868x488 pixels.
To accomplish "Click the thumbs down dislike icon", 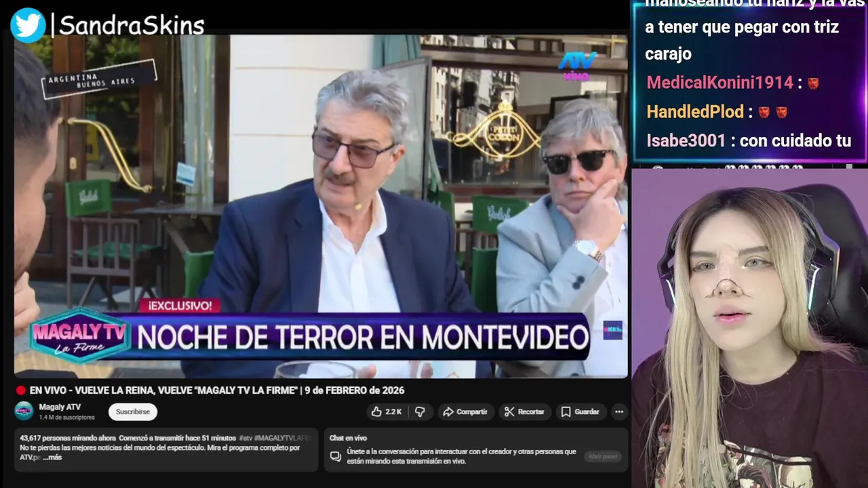I will pyautogui.click(x=420, y=411).
